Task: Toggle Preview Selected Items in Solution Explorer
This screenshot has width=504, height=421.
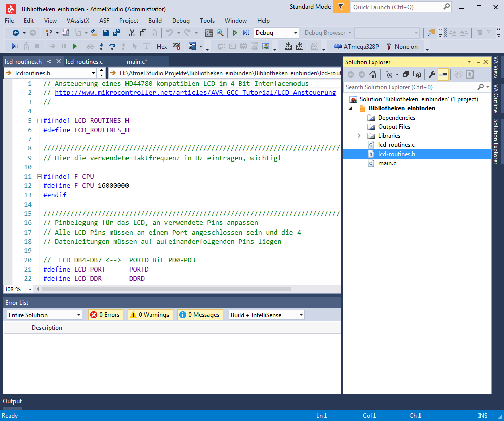Action: (443, 74)
